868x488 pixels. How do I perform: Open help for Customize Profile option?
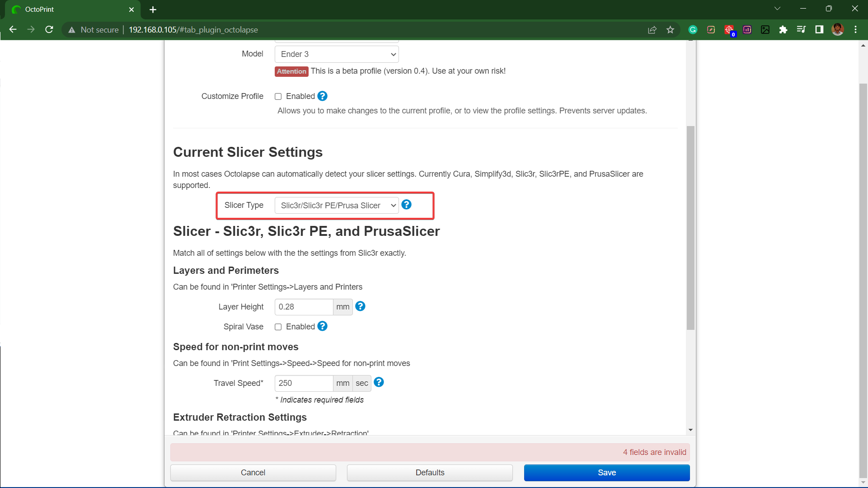coord(322,96)
